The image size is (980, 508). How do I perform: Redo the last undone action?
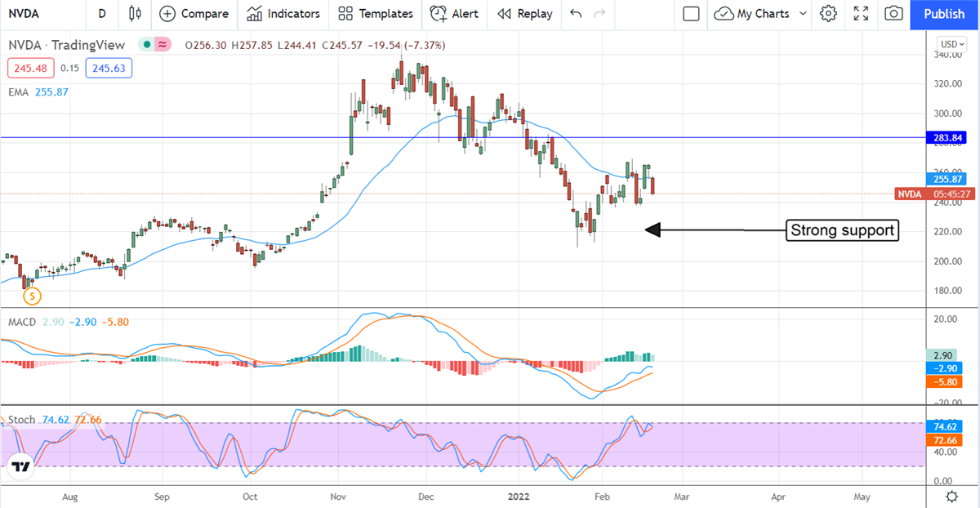click(599, 14)
